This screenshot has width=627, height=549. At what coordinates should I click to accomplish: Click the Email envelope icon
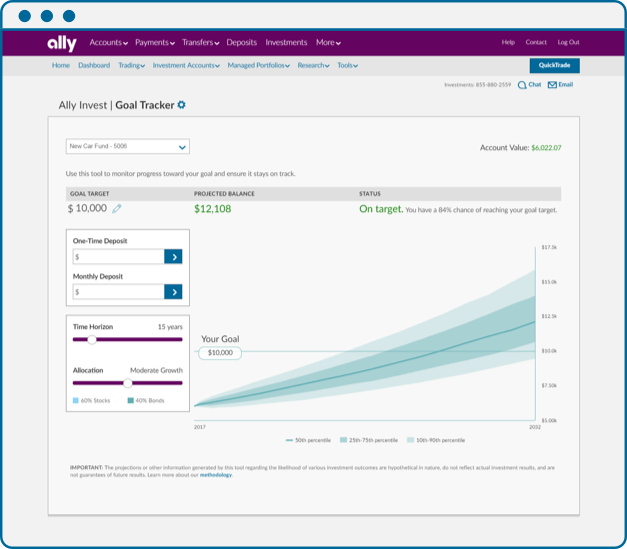tap(552, 85)
